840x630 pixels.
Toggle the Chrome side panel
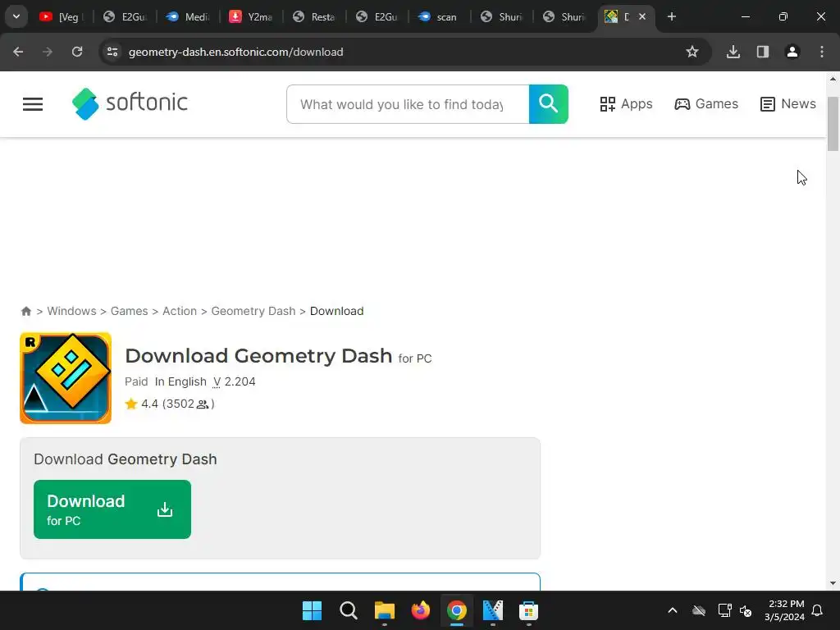pos(763,52)
